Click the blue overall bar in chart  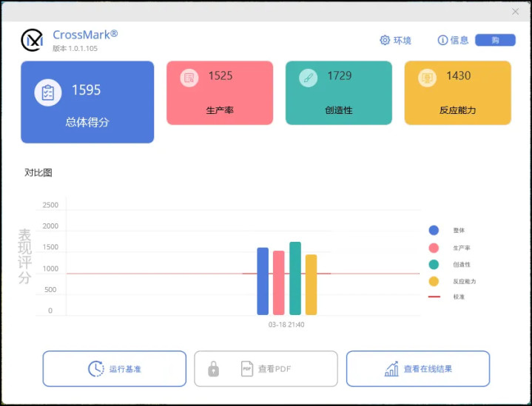[x=263, y=281]
